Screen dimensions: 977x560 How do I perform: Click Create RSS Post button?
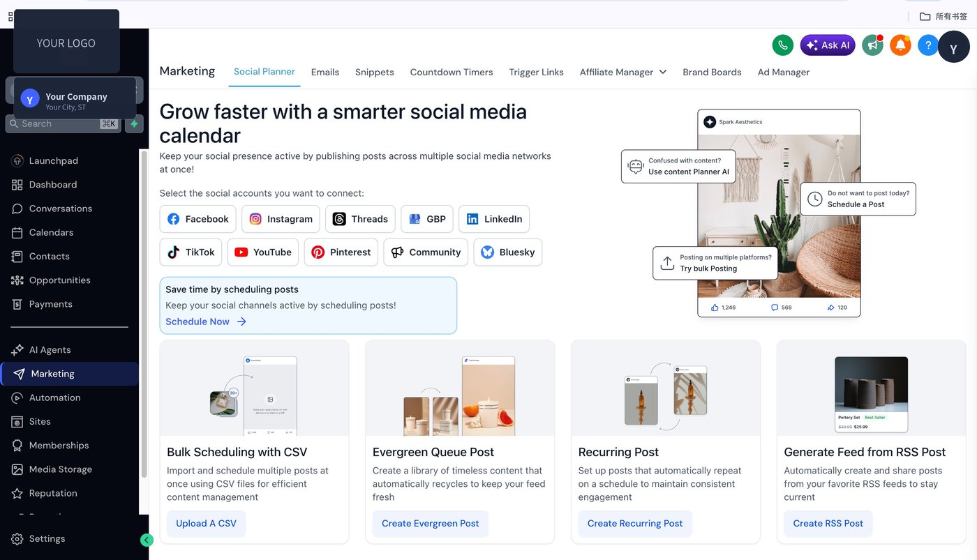(828, 524)
